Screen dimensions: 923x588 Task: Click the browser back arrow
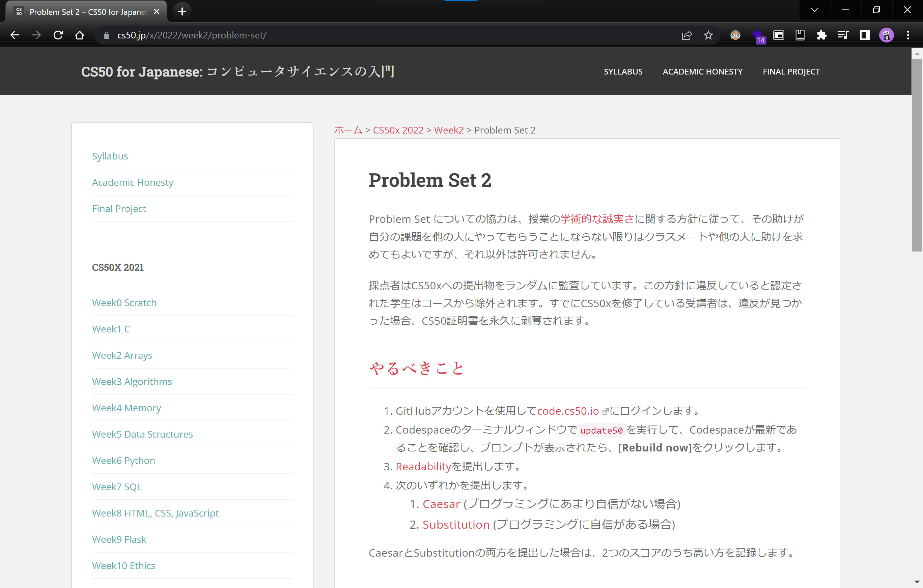(x=15, y=35)
